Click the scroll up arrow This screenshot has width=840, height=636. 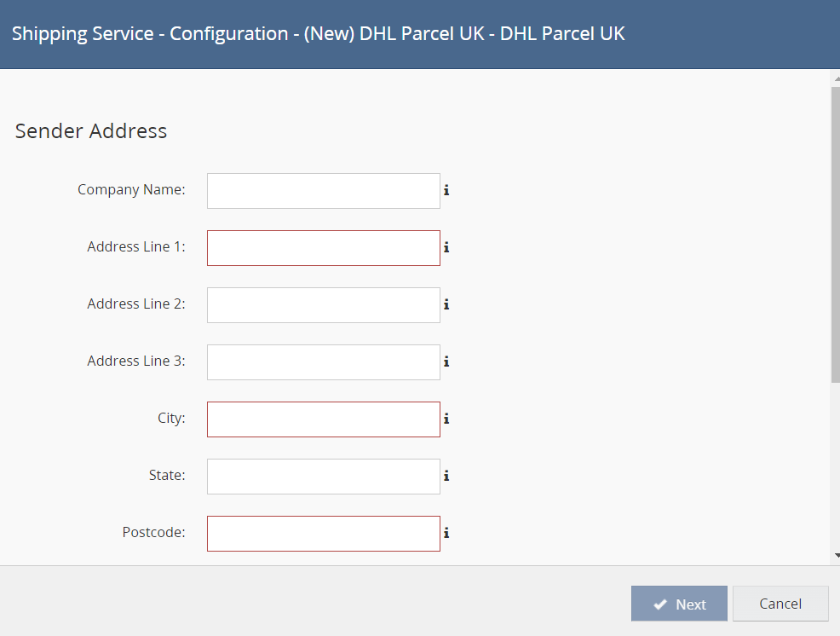click(x=836, y=78)
